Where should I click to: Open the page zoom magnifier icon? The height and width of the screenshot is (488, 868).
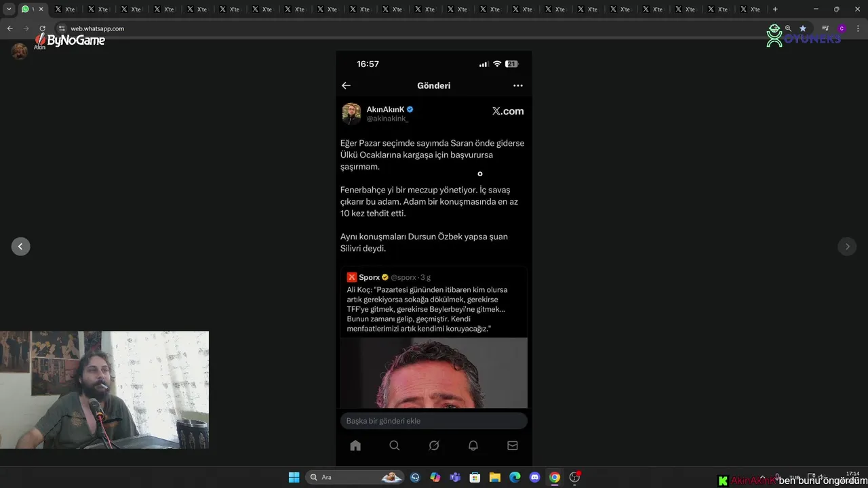click(x=788, y=28)
